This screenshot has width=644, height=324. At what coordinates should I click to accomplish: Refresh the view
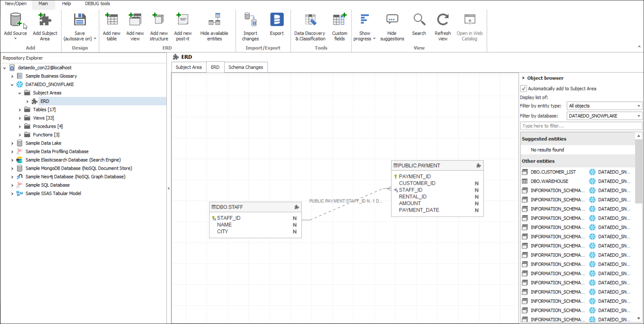[442, 20]
